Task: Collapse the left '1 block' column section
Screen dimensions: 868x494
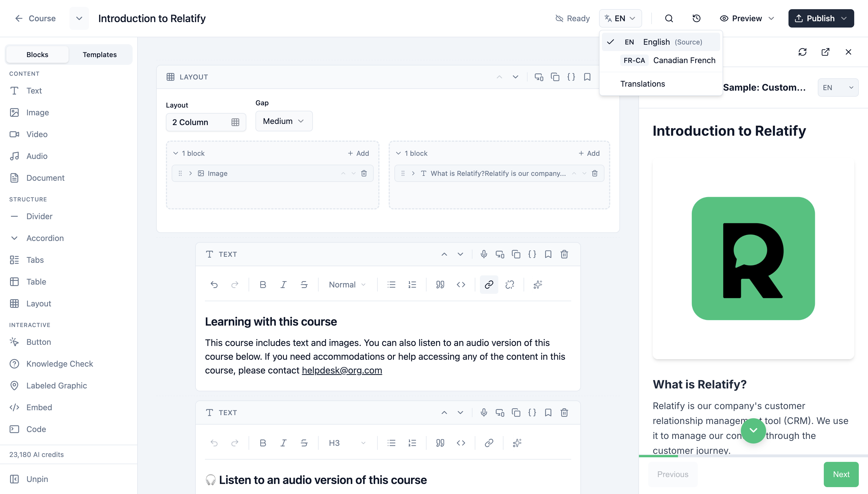Action: click(x=176, y=153)
